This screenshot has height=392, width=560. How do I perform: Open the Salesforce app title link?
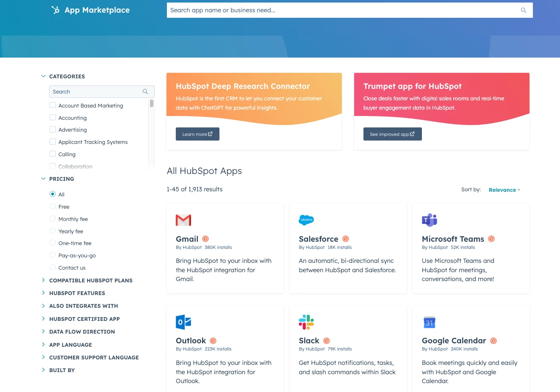(x=319, y=239)
